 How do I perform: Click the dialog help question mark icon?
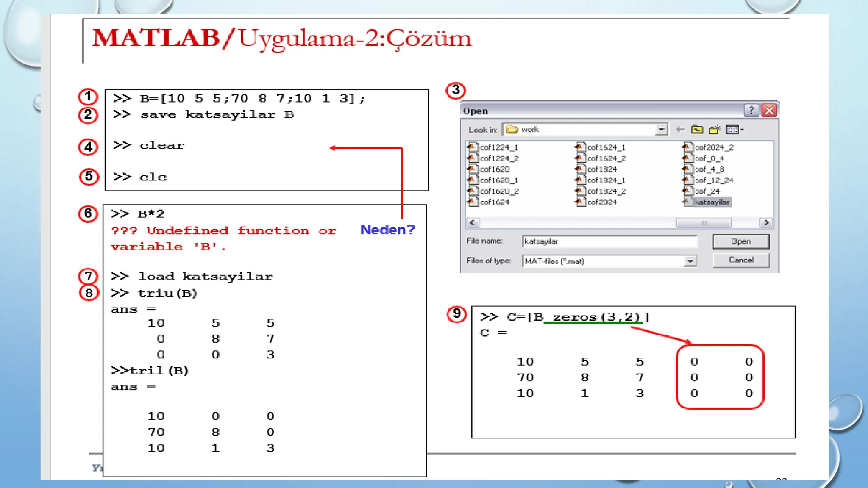[x=751, y=111]
